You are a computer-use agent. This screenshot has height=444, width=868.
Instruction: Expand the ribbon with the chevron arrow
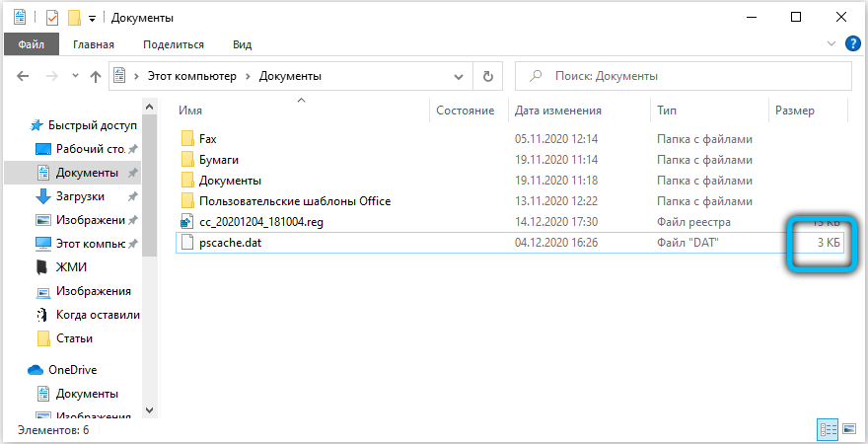coord(830,44)
